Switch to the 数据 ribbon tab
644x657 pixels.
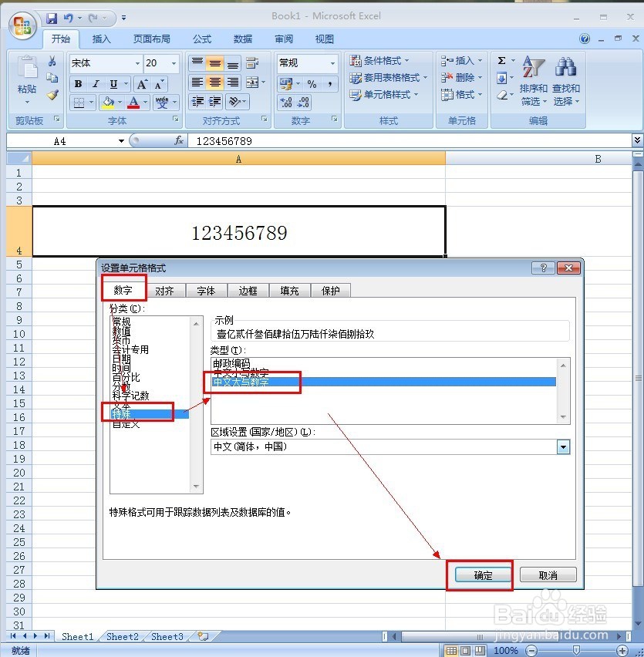[x=241, y=39]
